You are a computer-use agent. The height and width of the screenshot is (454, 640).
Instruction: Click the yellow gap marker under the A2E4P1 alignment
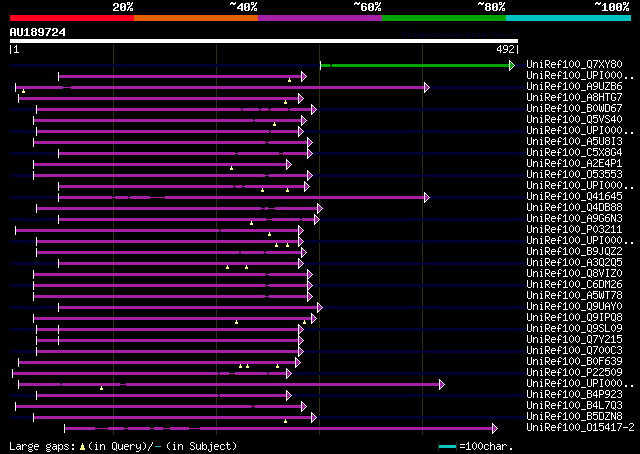pyautogui.click(x=231, y=168)
